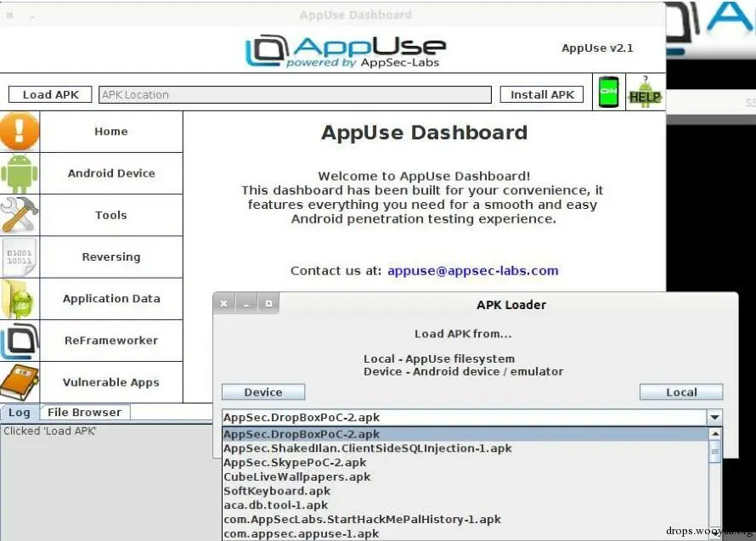This screenshot has width=756, height=541.
Task: Click the orange Home exclamation icon
Action: 20,131
